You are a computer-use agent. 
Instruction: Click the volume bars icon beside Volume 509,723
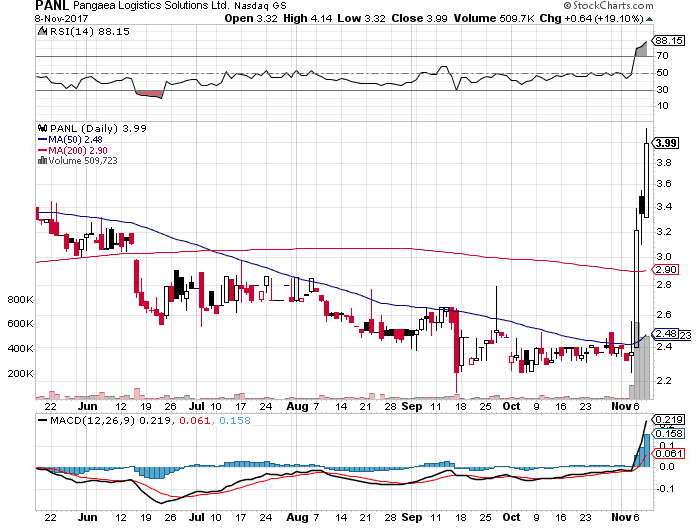pos(42,160)
